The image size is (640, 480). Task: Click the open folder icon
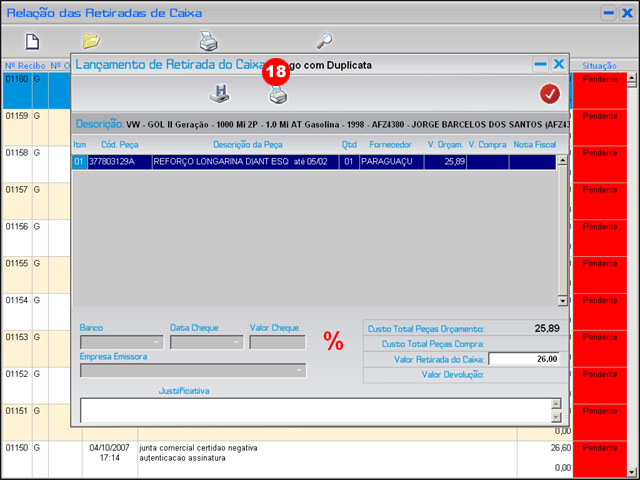tap(91, 41)
